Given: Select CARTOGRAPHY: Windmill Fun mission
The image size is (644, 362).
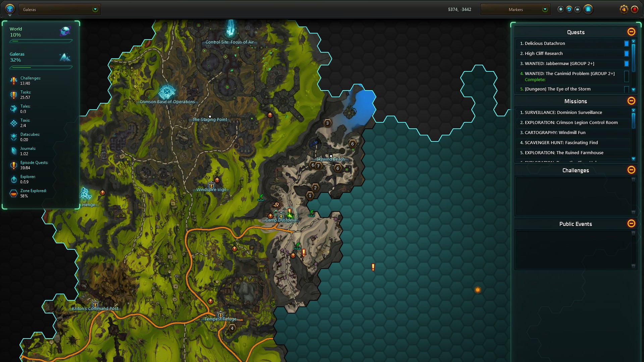Looking at the screenshot, I should pos(555,133).
